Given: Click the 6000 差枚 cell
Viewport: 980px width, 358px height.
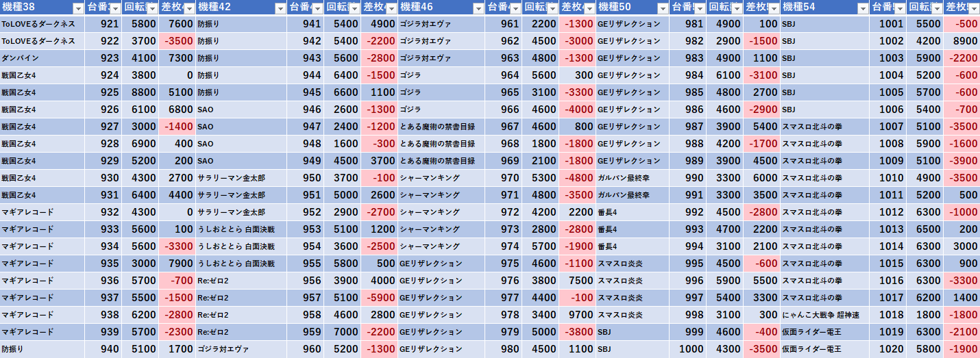Looking at the screenshot, I should [x=761, y=178].
